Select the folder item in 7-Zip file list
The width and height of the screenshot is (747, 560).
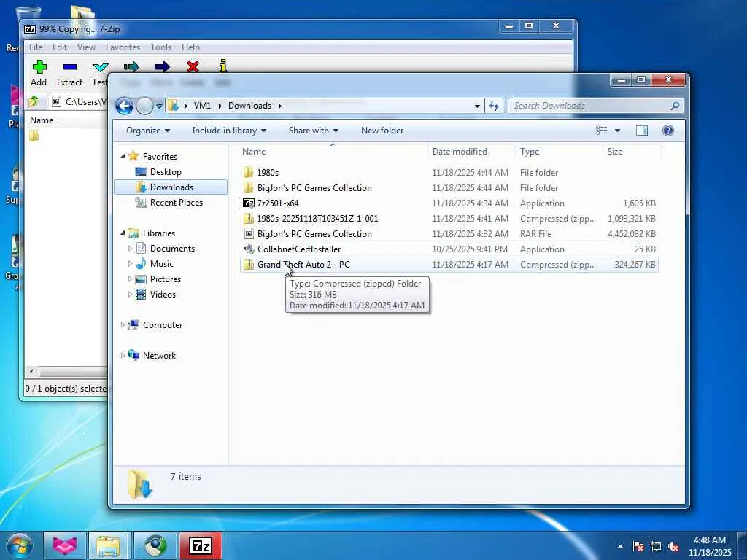34,136
